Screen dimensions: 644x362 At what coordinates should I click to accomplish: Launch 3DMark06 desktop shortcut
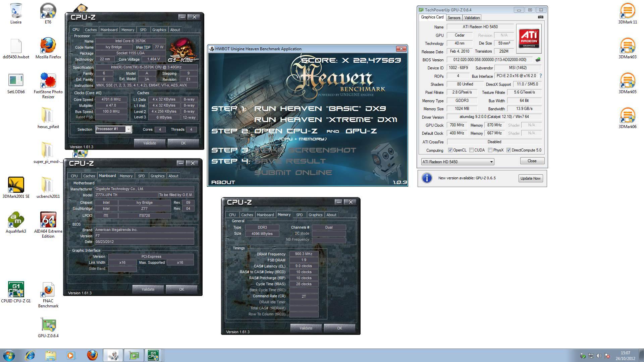point(627,118)
